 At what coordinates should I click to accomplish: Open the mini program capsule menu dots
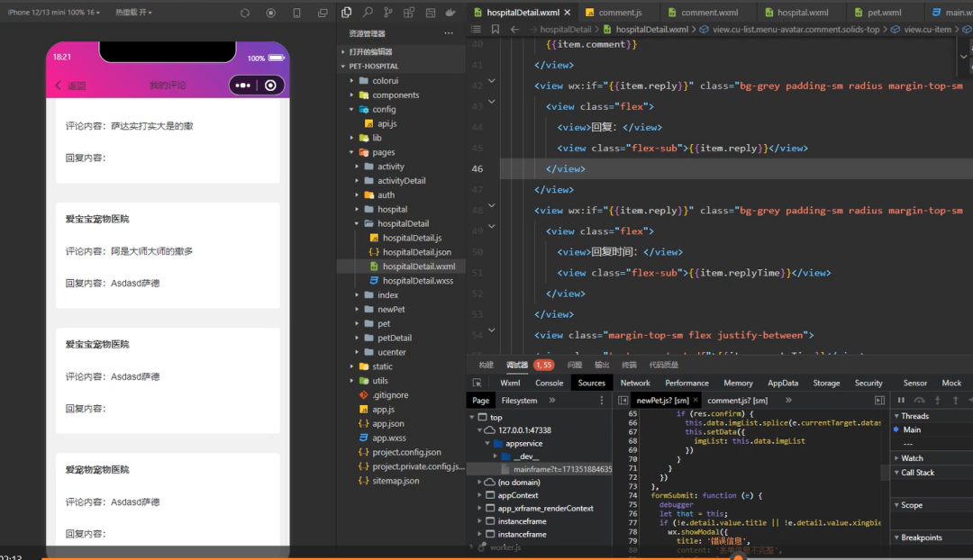pyautogui.click(x=242, y=85)
